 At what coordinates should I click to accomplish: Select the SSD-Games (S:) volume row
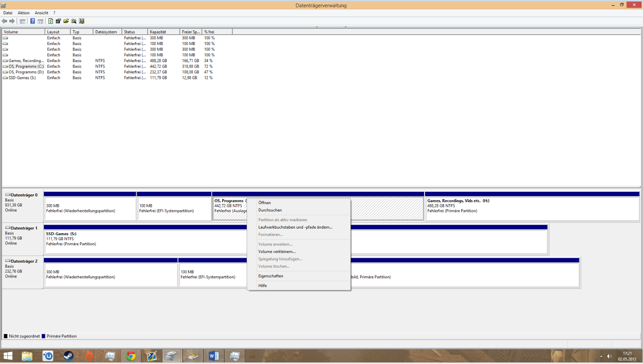[x=117, y=78]
